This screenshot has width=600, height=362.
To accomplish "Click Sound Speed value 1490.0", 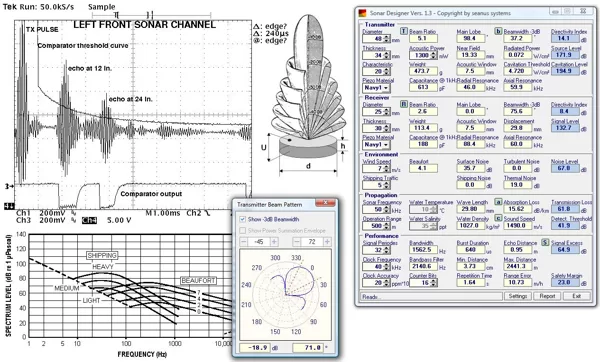I will click(518, 226).
